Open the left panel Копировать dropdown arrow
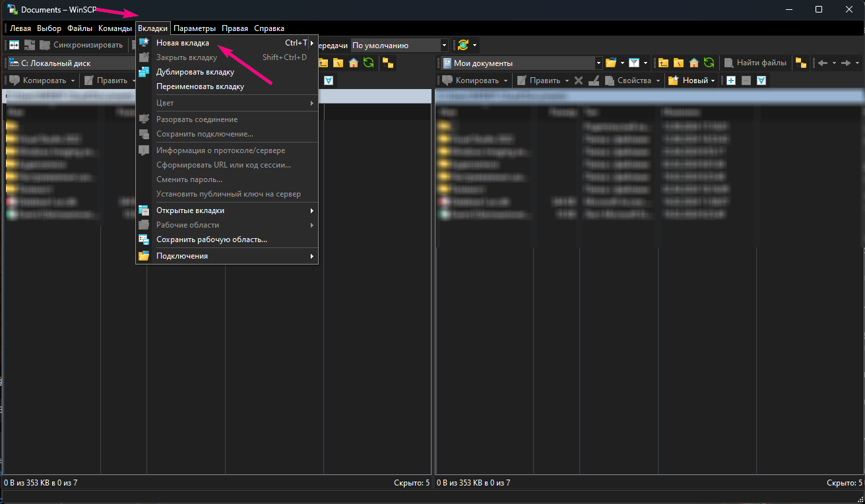865x504 pixels. point(73,80)
